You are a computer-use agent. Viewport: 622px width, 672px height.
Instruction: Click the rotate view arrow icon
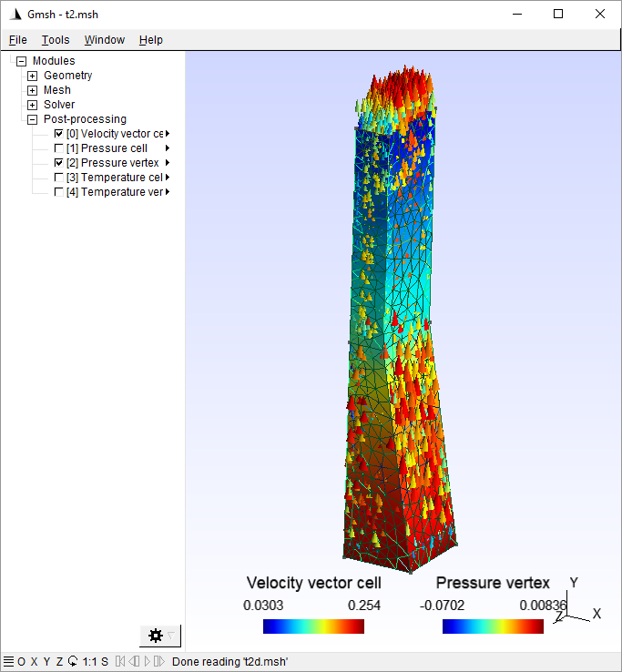click(x=73, y=662)
